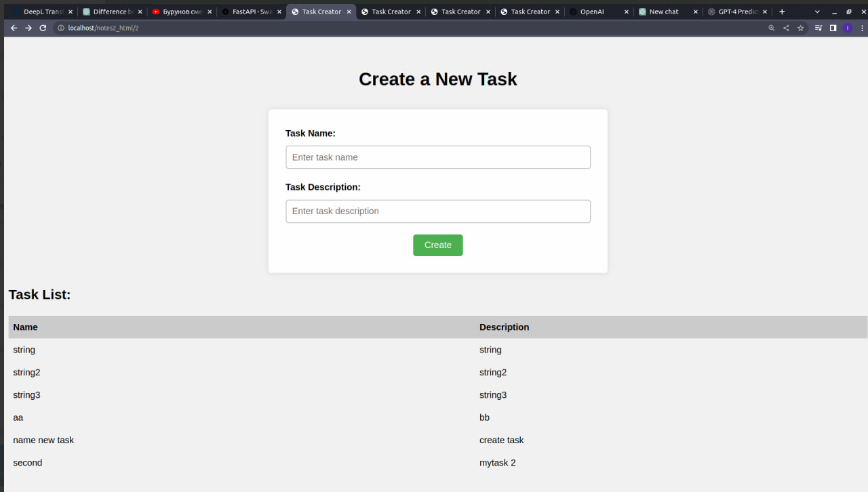The image size is (868, 492).
Task: Open the zoom/search icon in the address bar
Action: tap(772, 28)
